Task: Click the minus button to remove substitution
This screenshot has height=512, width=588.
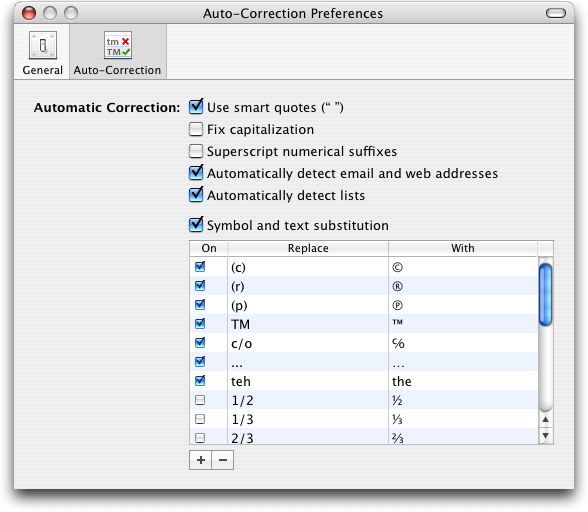Action: (x=223, y=460)
